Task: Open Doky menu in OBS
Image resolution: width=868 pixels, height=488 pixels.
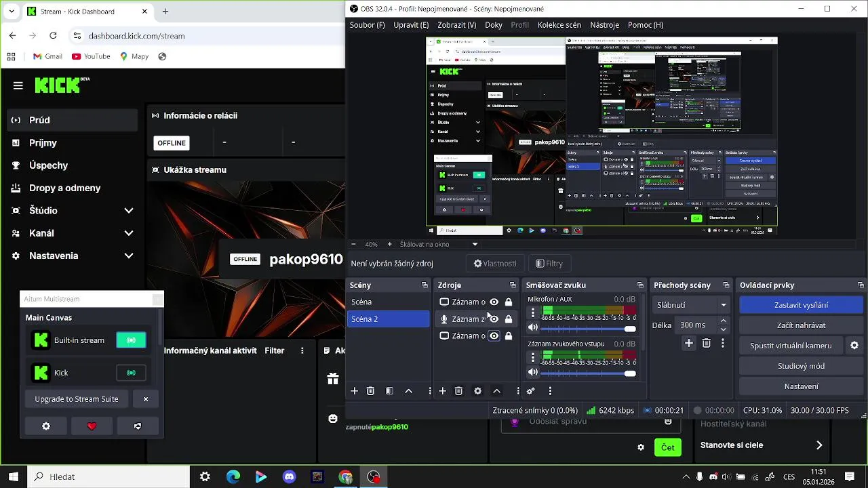Action: click(494, 25)
